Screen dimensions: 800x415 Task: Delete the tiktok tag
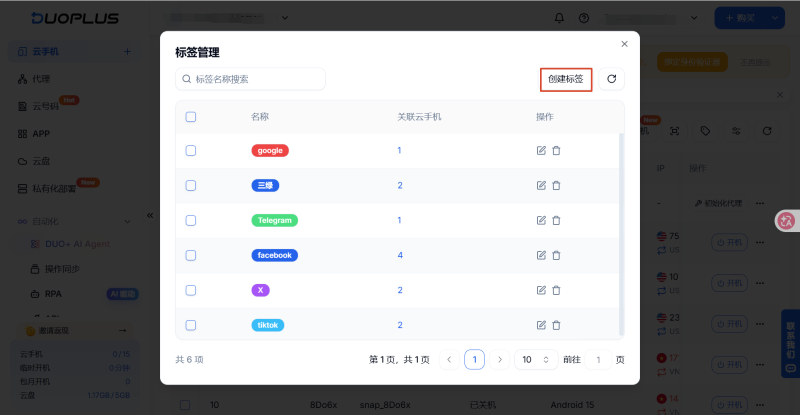(557, 325)
